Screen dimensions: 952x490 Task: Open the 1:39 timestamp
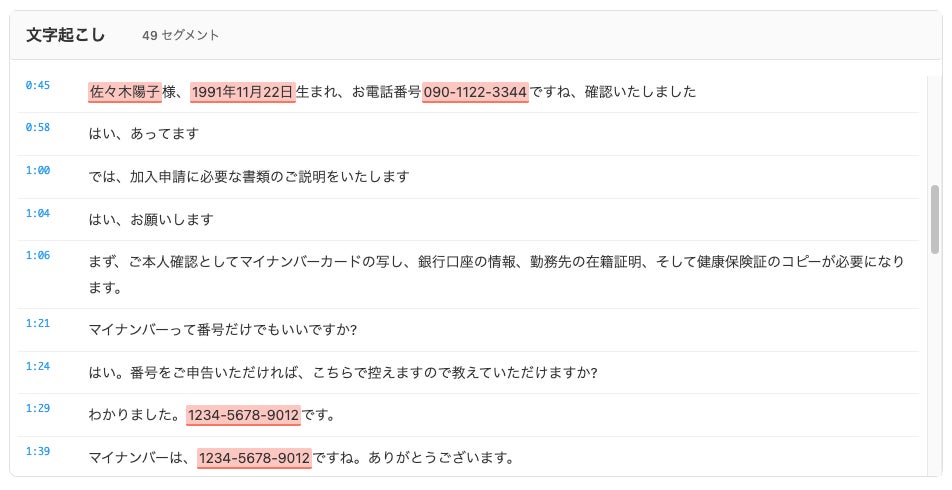[x=38, y=452]
